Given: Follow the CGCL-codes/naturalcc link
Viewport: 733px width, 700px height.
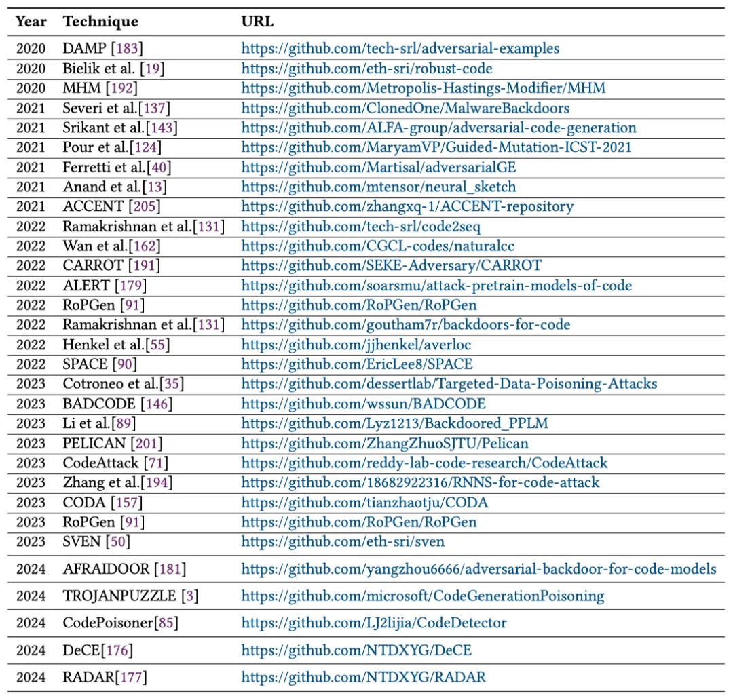Looking at the screenshot, I should click(x=378, y=246).
